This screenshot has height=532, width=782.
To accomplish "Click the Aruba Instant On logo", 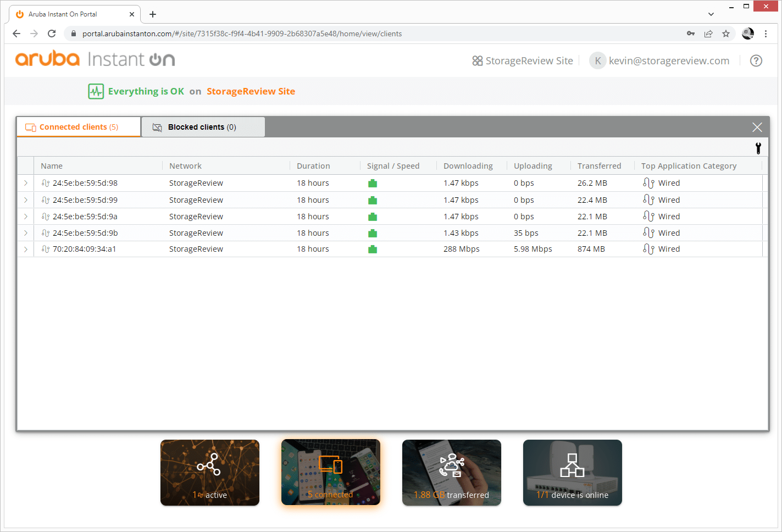I will 95,59.
